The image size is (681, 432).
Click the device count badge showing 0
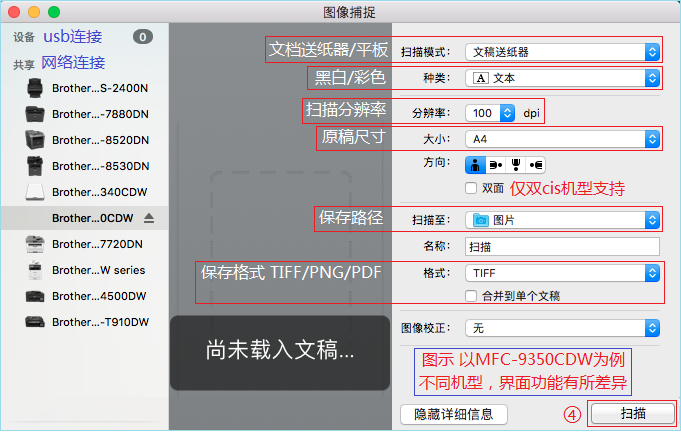(x=142, y=37)
